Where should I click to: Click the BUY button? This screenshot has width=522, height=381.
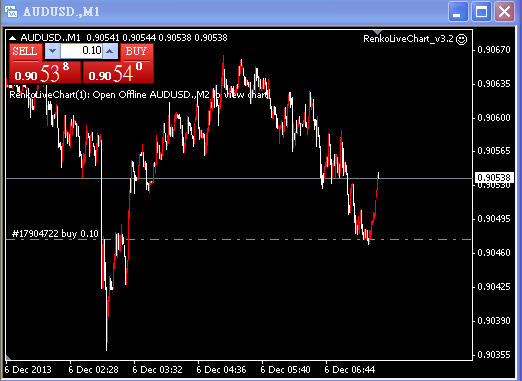137,52
